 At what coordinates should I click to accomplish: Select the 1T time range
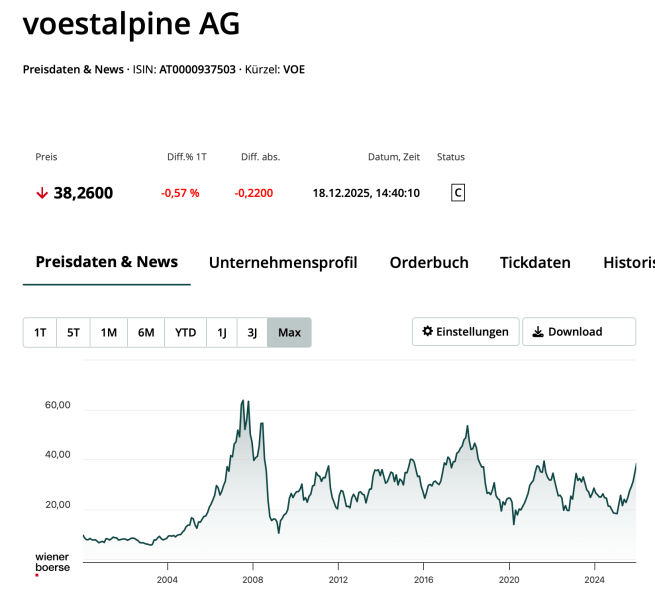coord(40,332)
